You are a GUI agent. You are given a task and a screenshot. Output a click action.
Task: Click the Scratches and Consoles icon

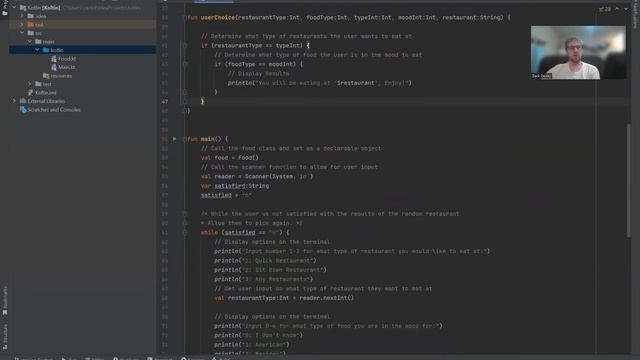click(23, 110)
